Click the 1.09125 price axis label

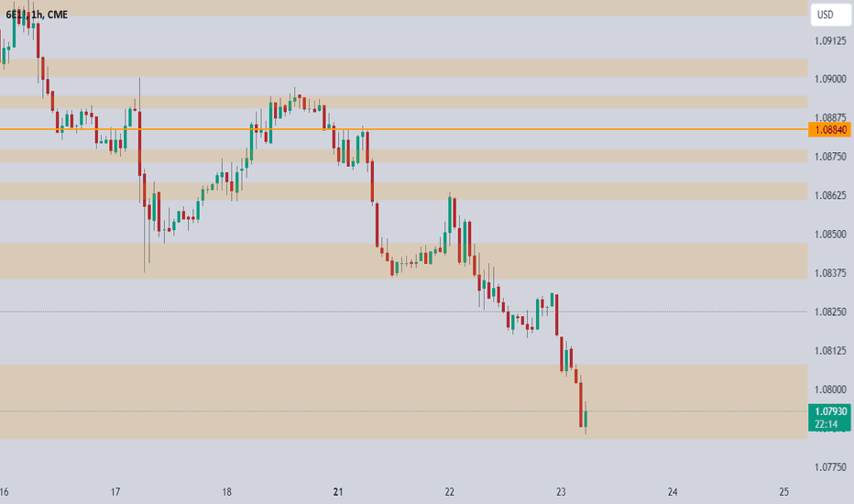(x=830, y=41)
